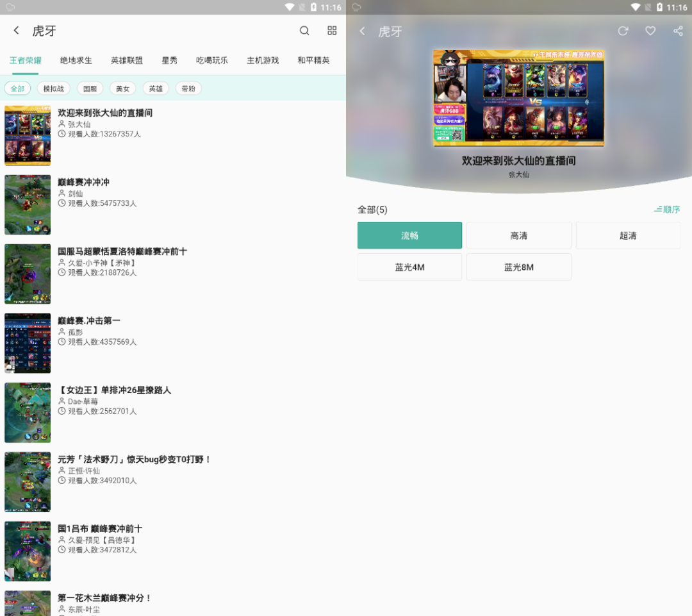
Task: Select the 主机游戏 tab
Action: pyautogui.click(x=263, y=60)
